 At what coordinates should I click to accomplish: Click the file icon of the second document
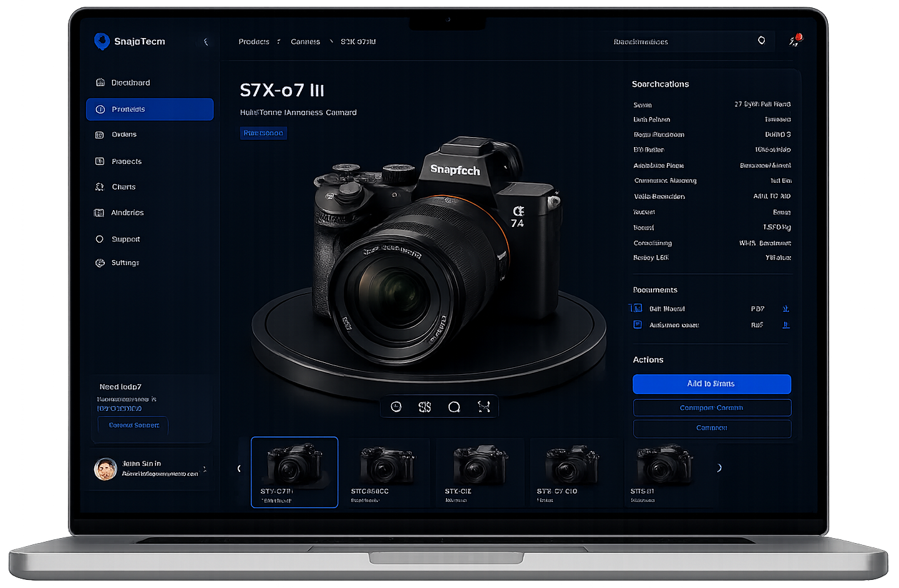[x=638, y=324]
